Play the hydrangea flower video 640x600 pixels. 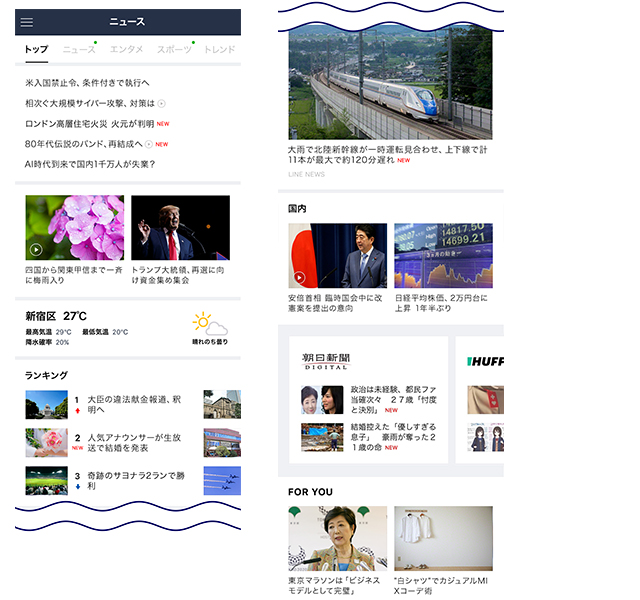[x=36, y=250]
